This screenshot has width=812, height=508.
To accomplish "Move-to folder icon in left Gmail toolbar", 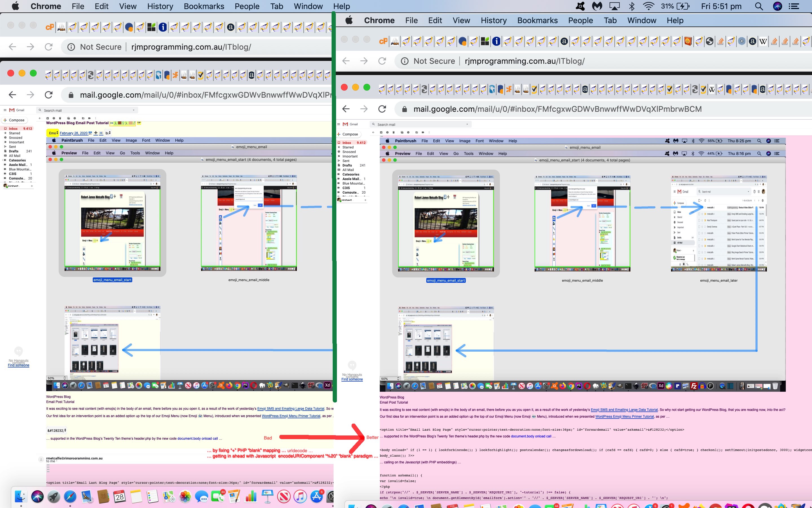I will (x=83, y=118).
